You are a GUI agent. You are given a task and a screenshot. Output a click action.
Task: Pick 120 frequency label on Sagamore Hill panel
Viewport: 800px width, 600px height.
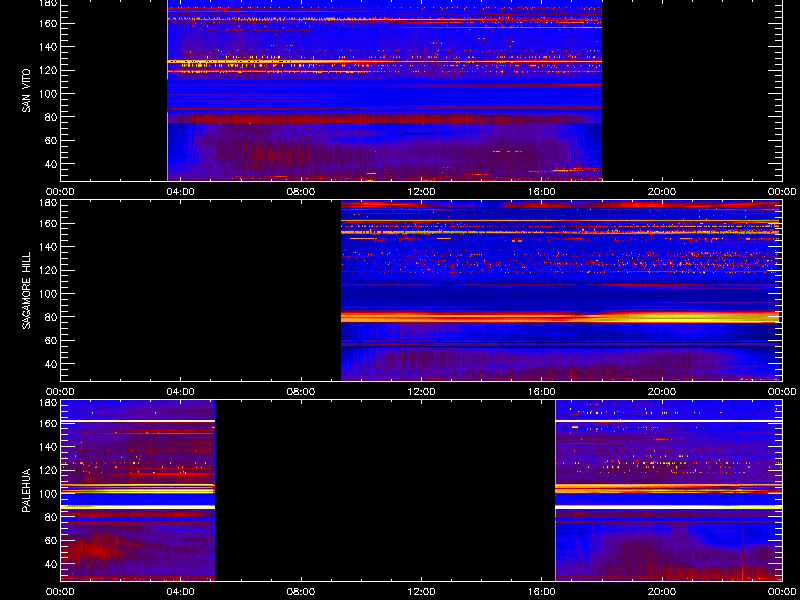pyautogui.click(x=49, y=270)
